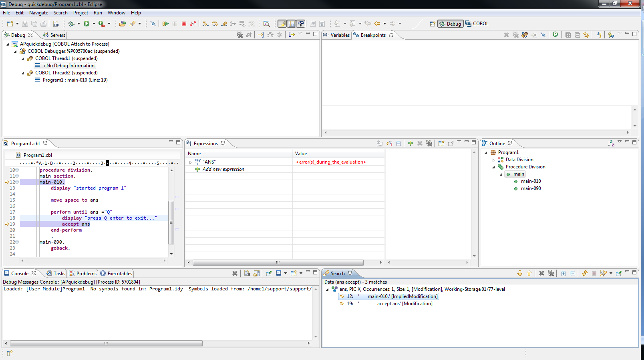Image resolution: width=644 pixels, height=360 pixels.
Task: Click the Disconnect icon in main toolbar
Action: 193,24
